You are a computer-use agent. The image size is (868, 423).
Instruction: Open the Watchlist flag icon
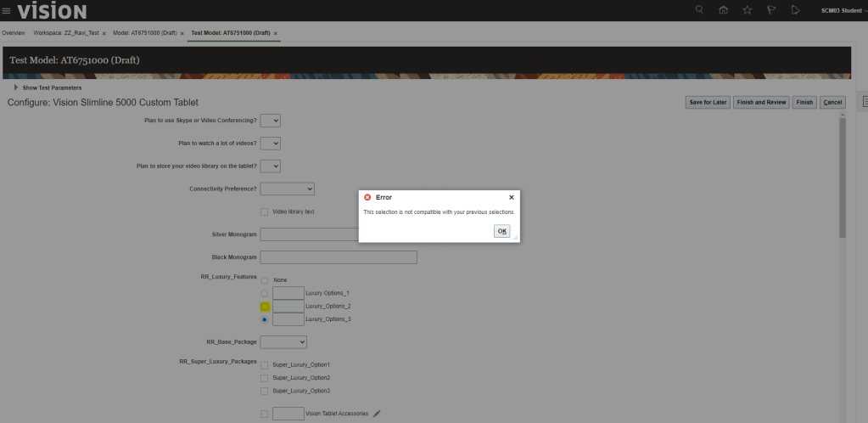click(770, 11)
